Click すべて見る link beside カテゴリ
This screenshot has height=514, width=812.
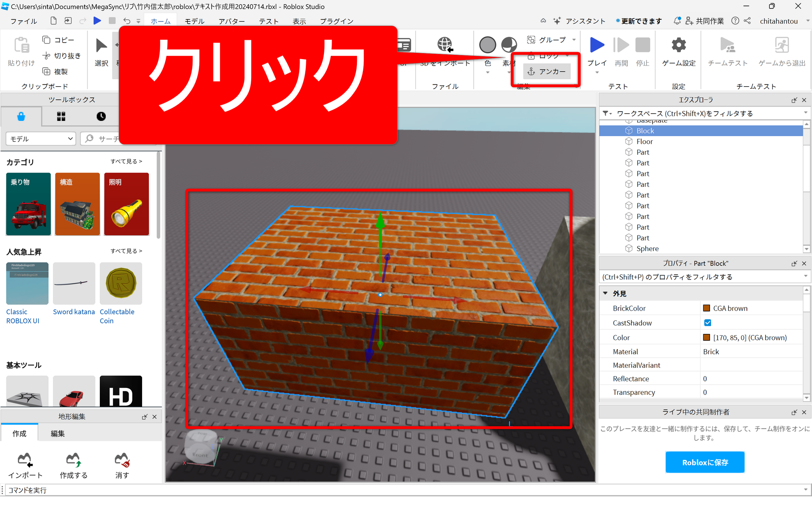(x=126, y=161)
